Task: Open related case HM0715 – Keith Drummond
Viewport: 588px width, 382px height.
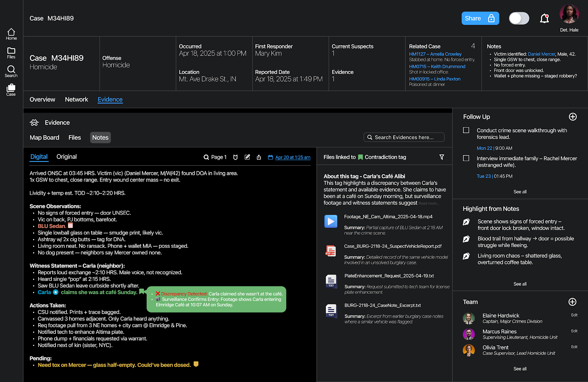Action: point(437,67)
